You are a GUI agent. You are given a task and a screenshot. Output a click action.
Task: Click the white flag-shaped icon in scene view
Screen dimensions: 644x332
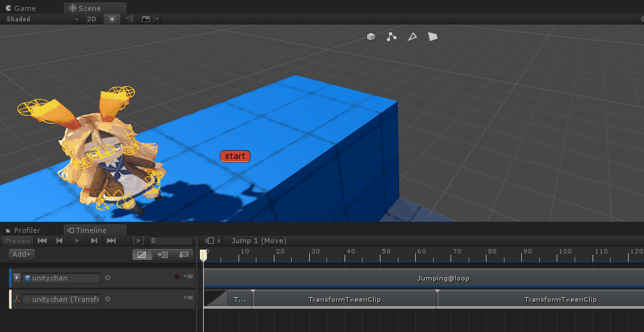(433, 37)
